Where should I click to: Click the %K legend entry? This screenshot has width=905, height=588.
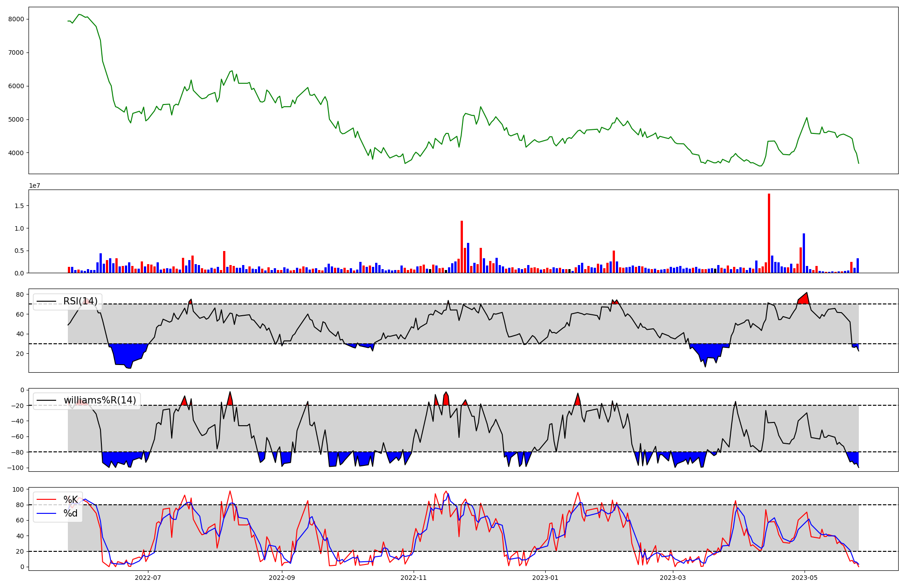(70, 500)
